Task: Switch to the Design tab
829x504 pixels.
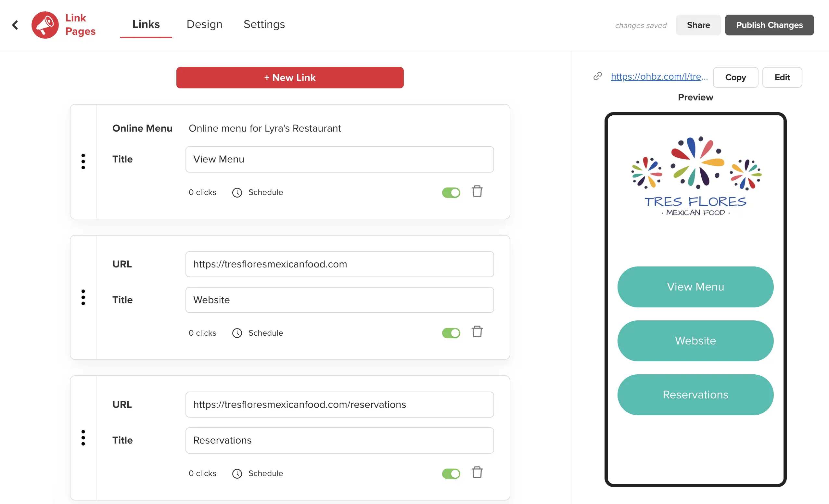Action: point(204,24)
